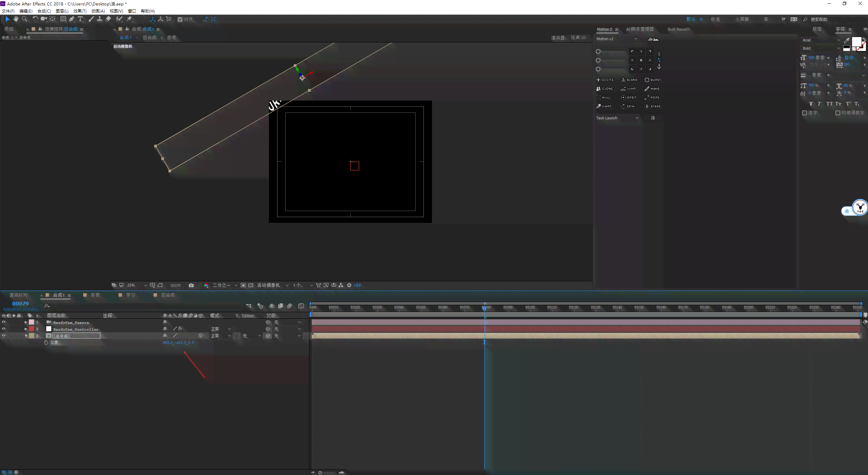Toggle 3D layer switch for 总合成
This screenshot has height=475, width=868.
[x=201, y=336]
